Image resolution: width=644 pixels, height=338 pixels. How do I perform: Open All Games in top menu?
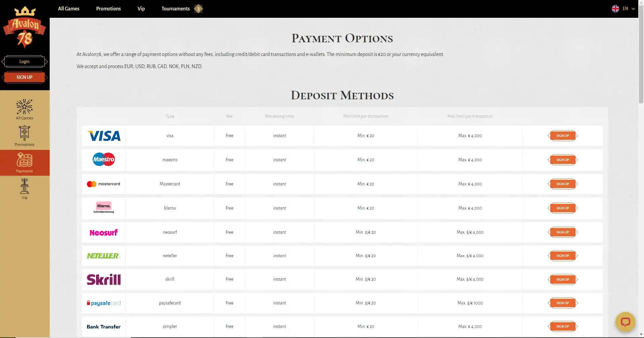click(68, 9)
